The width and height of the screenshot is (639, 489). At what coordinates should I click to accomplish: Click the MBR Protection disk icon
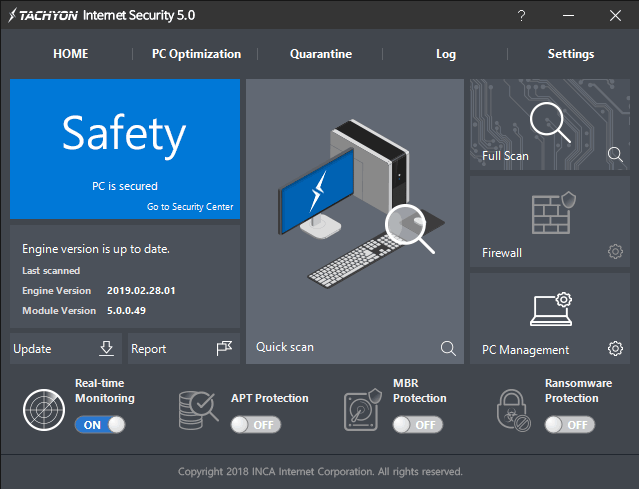tap(363, 410)
